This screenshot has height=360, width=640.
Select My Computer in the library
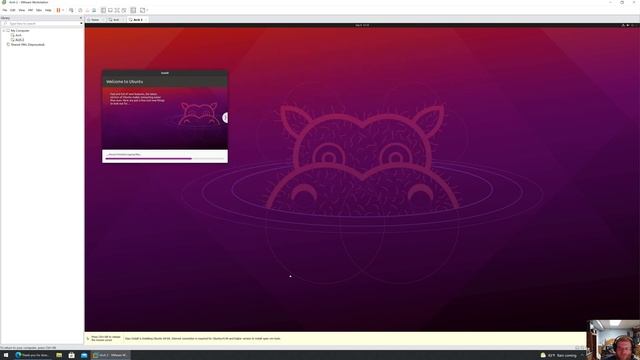click(x=20, y=31)
